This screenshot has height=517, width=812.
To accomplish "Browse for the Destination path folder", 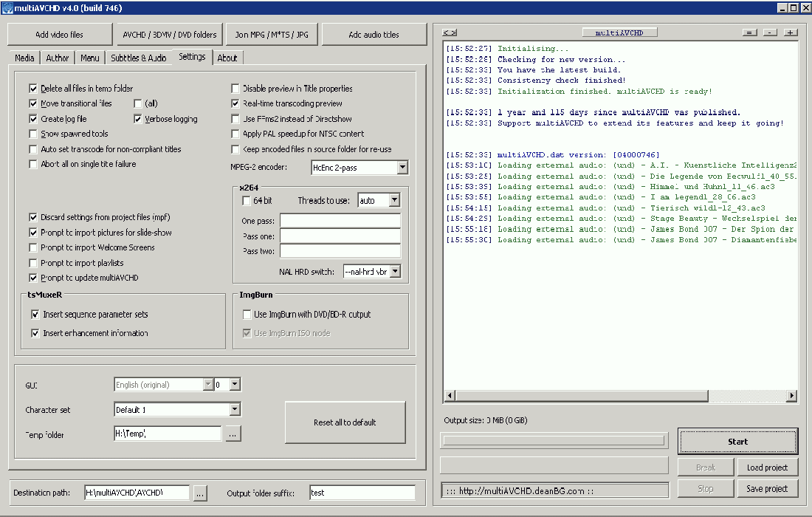I will tap(200, 493).
